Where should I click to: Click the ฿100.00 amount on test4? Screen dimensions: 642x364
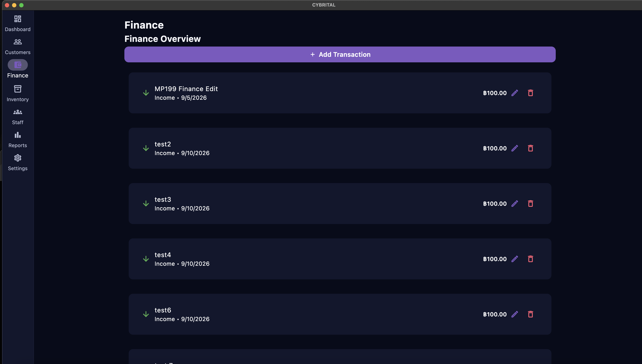(495, 259)
